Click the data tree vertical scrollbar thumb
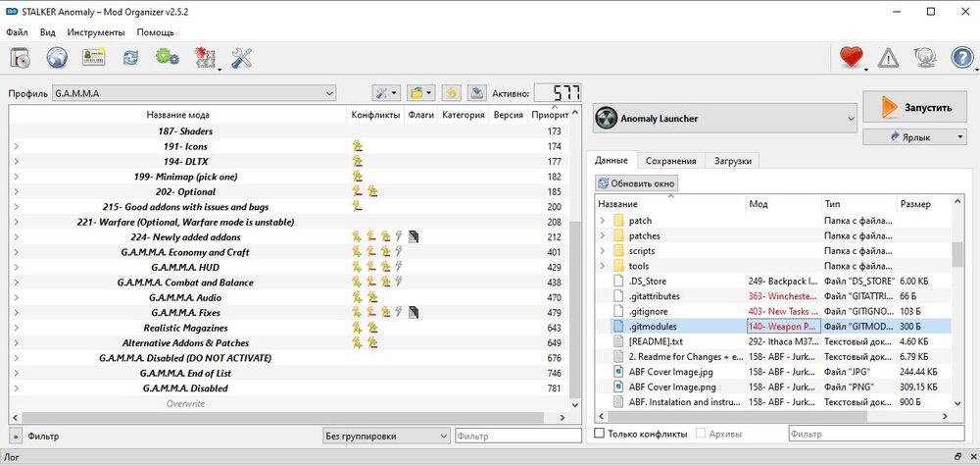Viewport: 980px width, 465px height. (956, 254)
